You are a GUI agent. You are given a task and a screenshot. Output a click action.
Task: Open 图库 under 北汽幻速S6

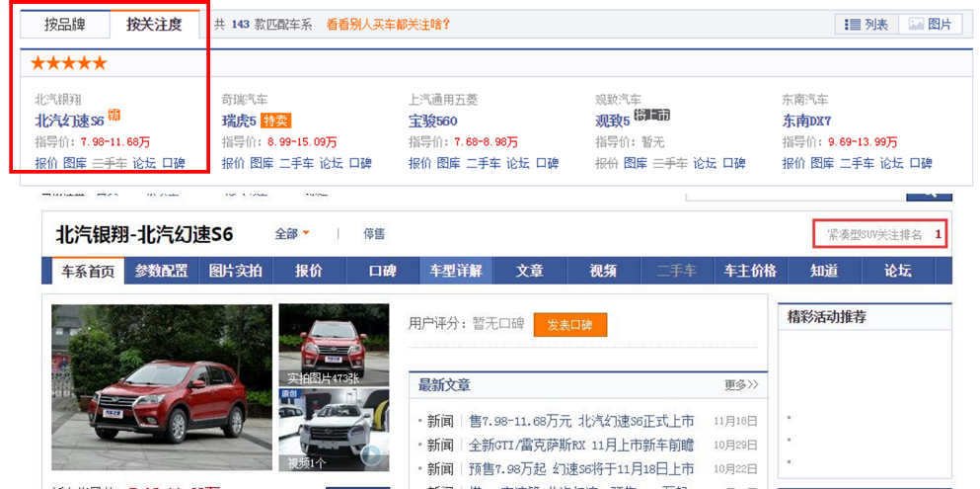click(x=75, y=163)
